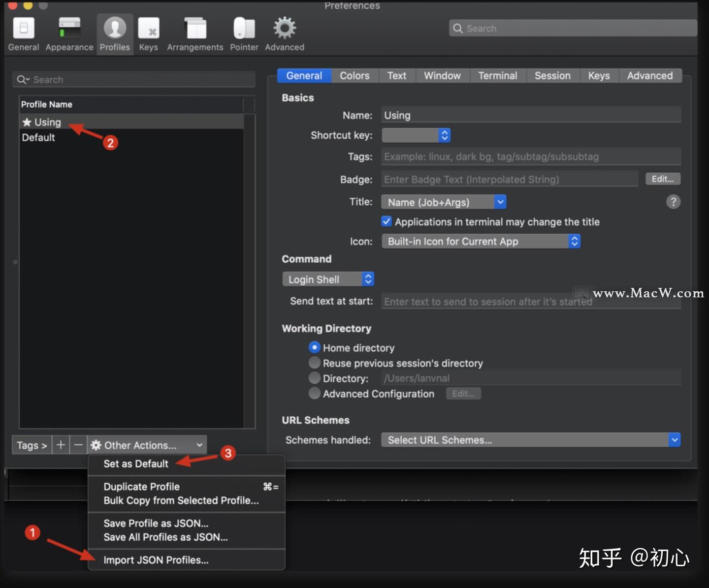Open the Keys preferences pane icon
The width and height of the screenshot is (709, 588).
pyautogui.click(x=149, y=32)
